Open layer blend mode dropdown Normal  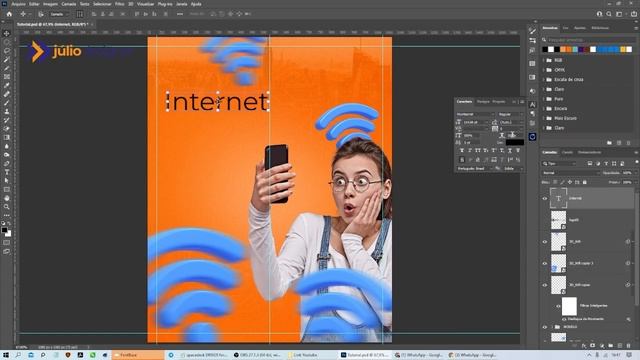coord(571,173)
